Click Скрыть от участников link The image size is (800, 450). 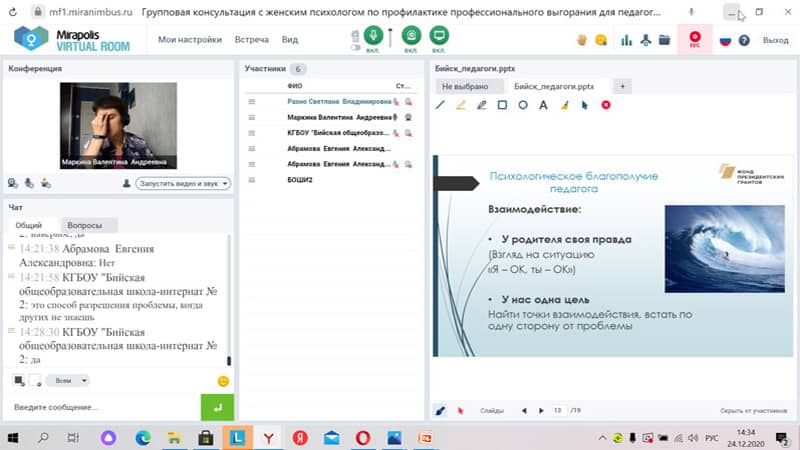[754, 410]
